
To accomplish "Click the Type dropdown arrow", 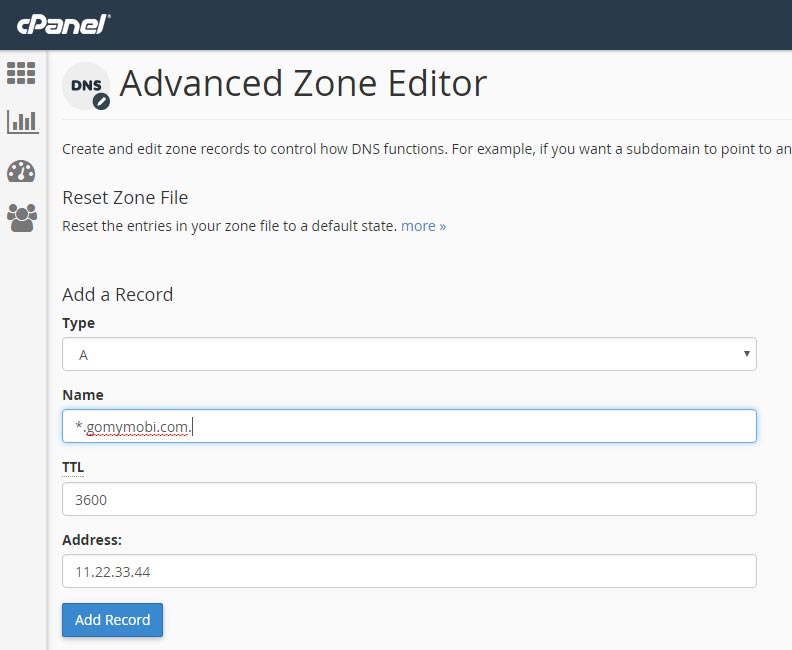I will (746, 354).
